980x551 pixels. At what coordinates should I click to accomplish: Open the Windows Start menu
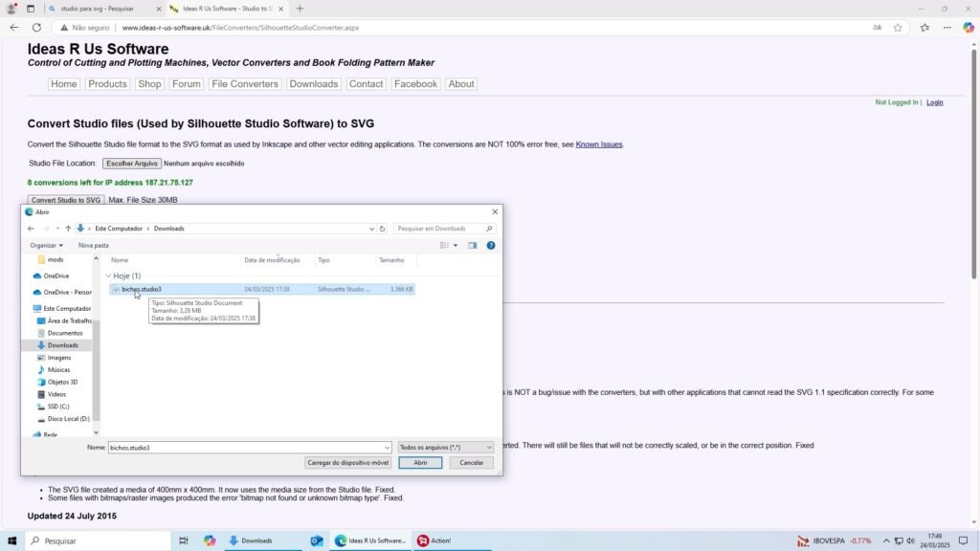click(x=11, y=541)
